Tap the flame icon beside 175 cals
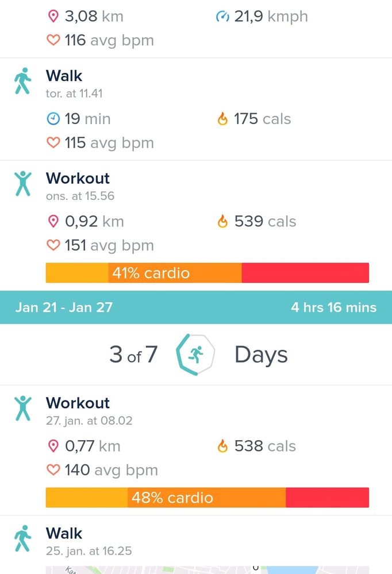Image resolution: width=392 pixels, height=574 pixels. 222,119
